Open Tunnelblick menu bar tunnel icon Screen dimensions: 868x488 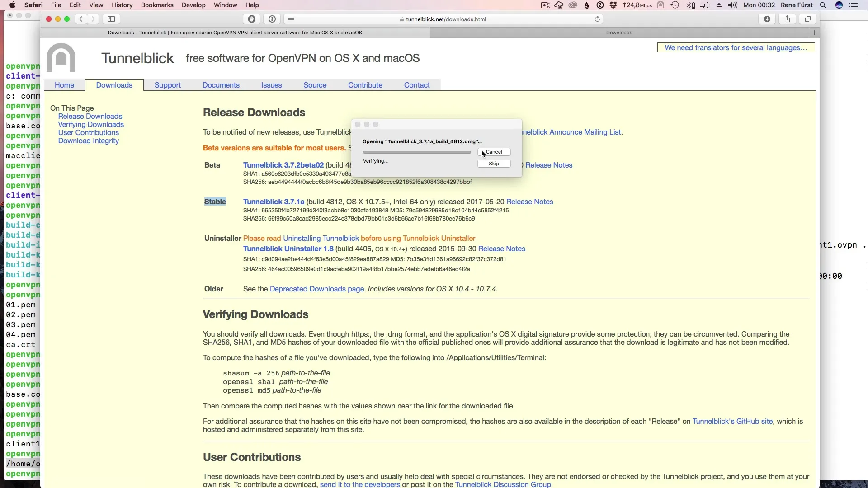click(x=660, y=5)
